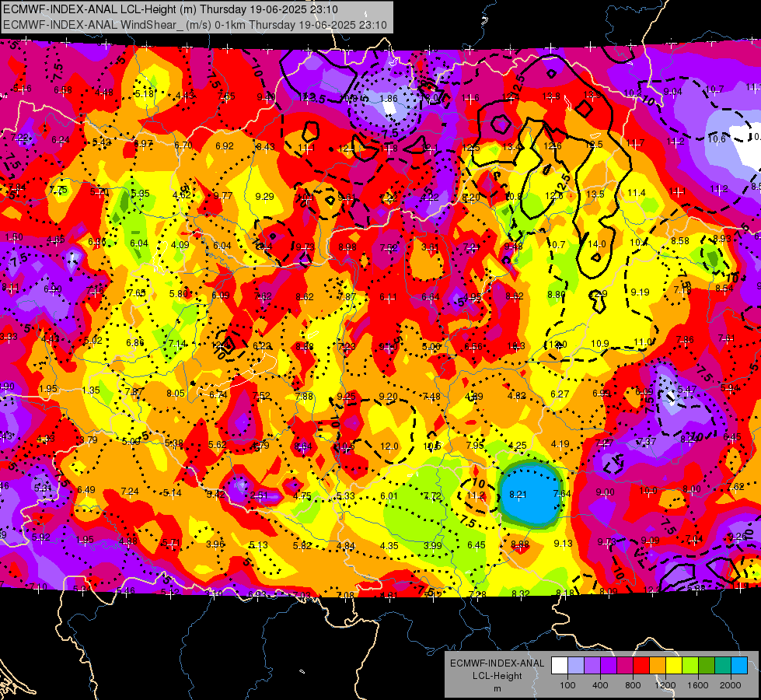Image resolution: width=761 pixels, height=700 pixels.
Task: Click the 8.80 grid value
Action: pyautogui.click(x=557, y=294)
